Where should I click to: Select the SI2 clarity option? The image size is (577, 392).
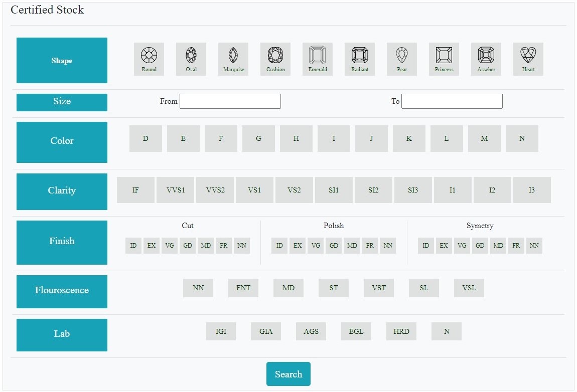[x=373, y=190]
